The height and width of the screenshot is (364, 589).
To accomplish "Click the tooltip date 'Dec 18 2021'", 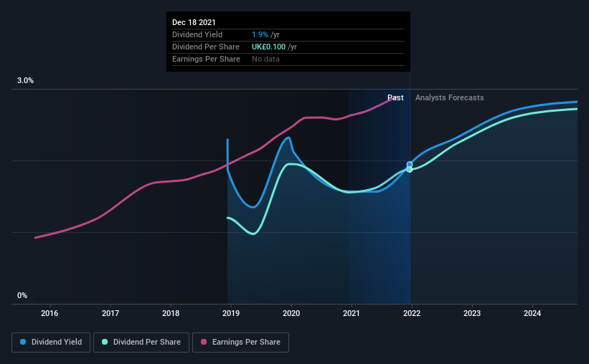I will point(194,22).
